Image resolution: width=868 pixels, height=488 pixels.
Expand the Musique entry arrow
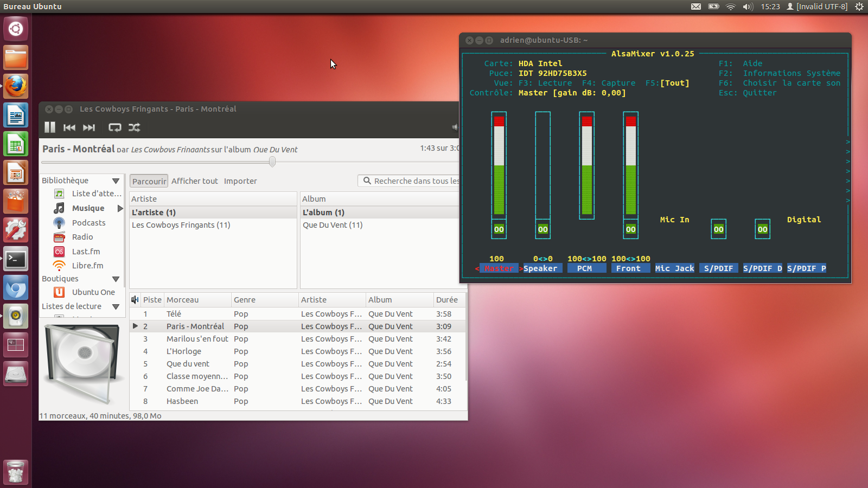coord(120,208)
